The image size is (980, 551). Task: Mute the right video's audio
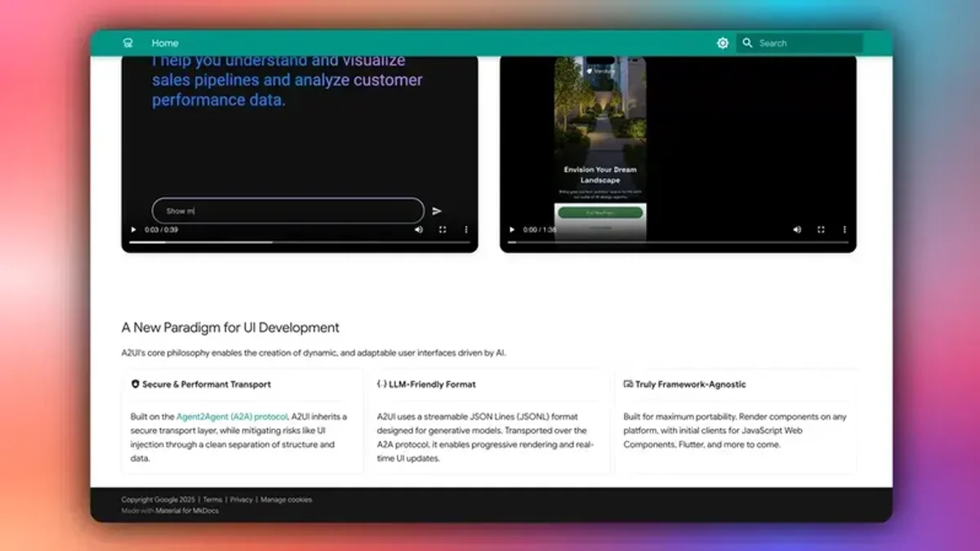pyautogui.click(x=797, y=229)
